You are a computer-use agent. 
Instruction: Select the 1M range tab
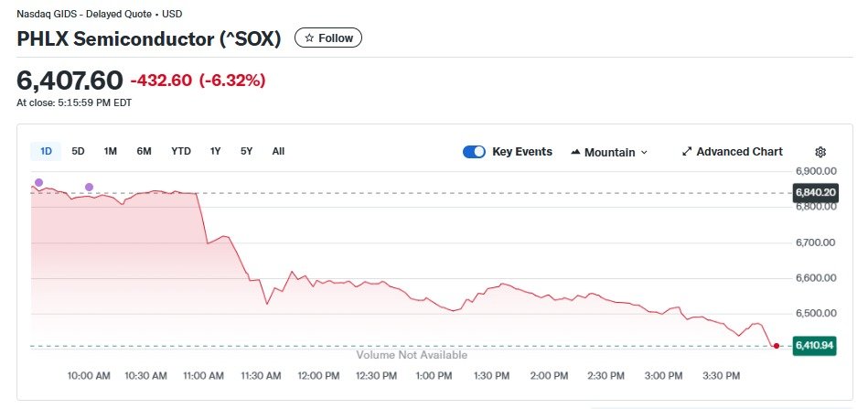[x=110, y=151]
